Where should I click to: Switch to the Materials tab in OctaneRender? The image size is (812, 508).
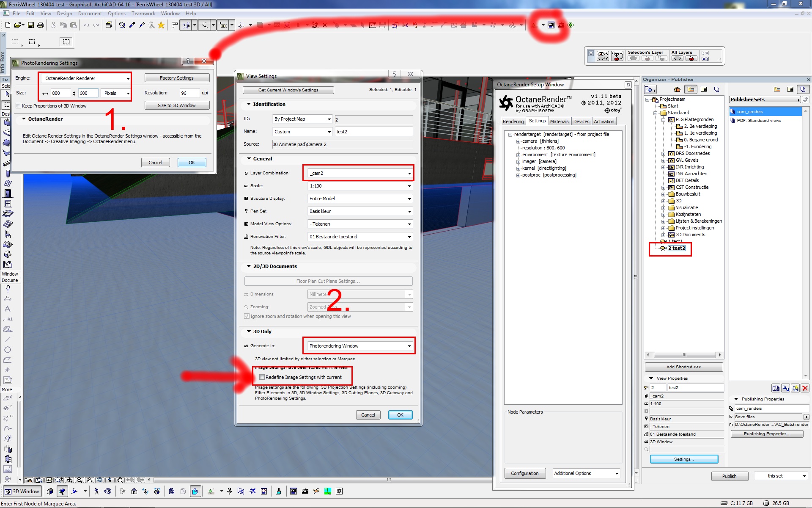pos(559,121)
